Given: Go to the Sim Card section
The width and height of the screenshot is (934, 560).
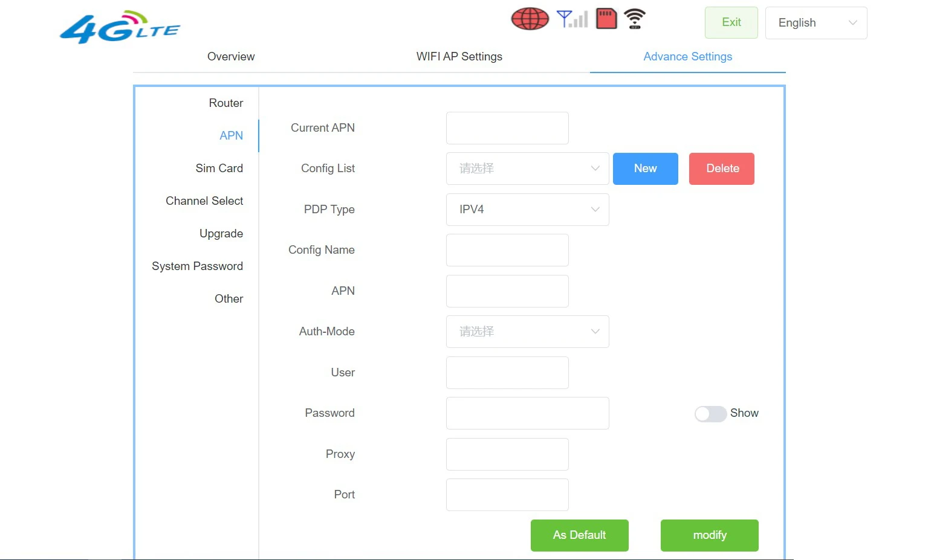Looking at the screenshot, I should [219, 169].
